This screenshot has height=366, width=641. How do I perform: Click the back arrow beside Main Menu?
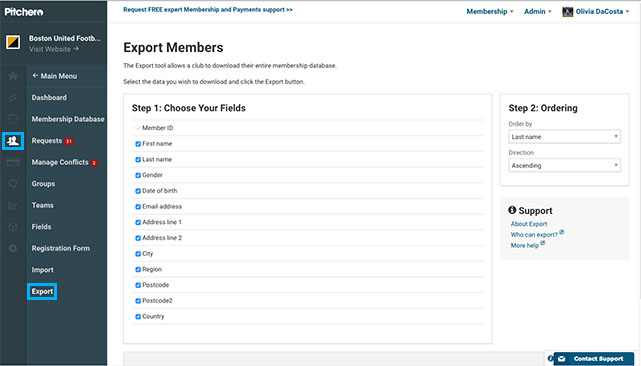[35, 76]
